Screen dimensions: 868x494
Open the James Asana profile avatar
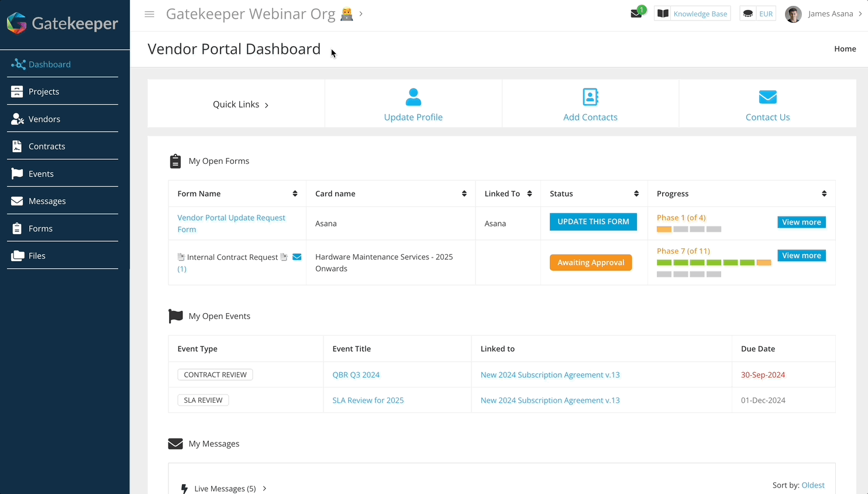tap(793, 14)
